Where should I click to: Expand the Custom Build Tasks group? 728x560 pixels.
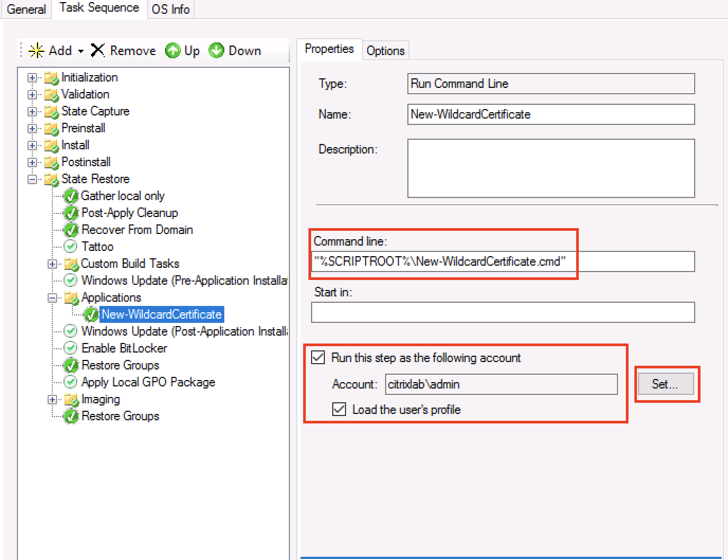tap(52, 264)
